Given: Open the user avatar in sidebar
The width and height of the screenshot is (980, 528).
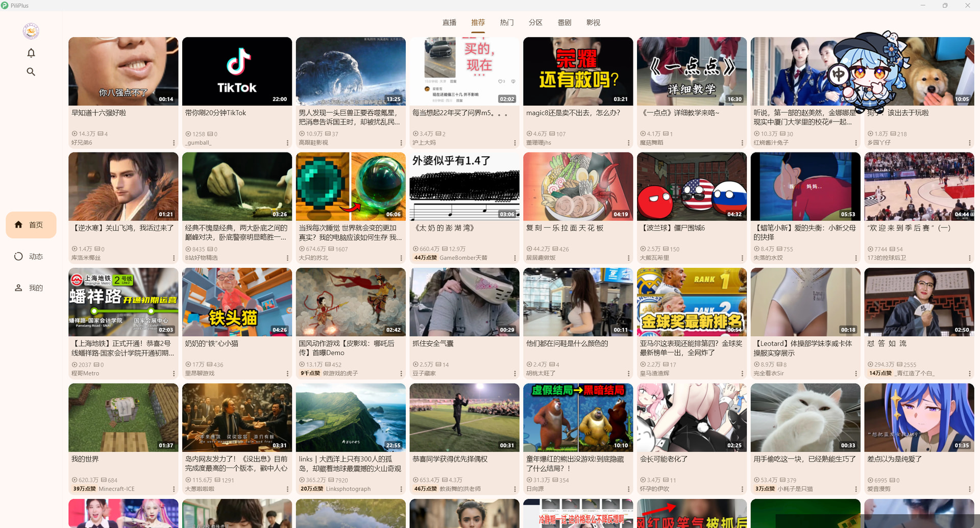Looking at the screenshot, I should coord(31,32).
